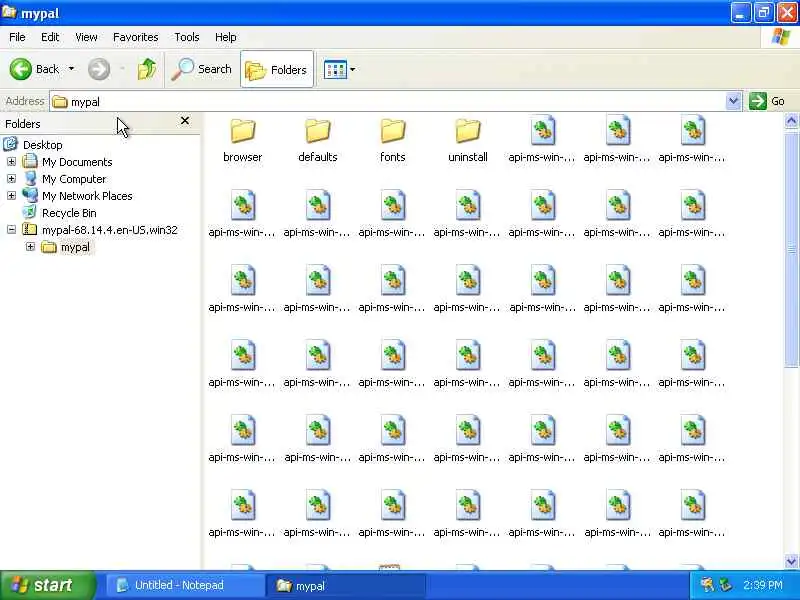The width and height of the screenshot is (800, 600).
Task: Expand My Network Places tree node
Action: click(11, 195)
